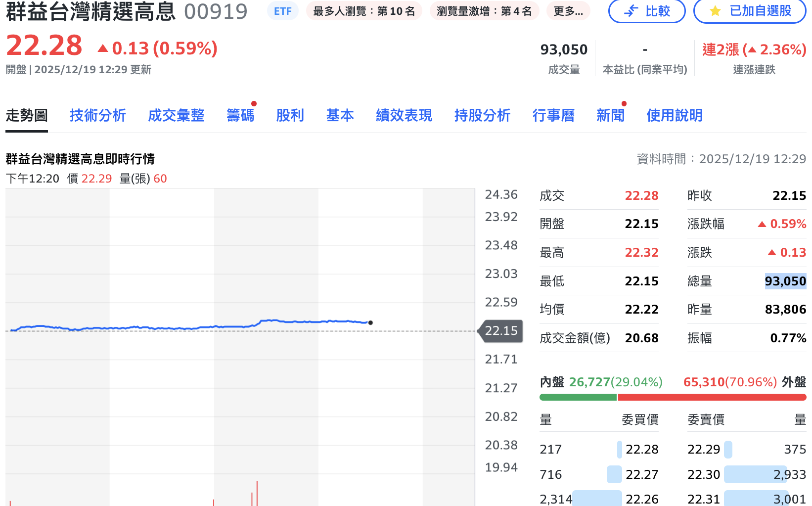
Task: Select the 持股分析 tab
Action: 482,115
